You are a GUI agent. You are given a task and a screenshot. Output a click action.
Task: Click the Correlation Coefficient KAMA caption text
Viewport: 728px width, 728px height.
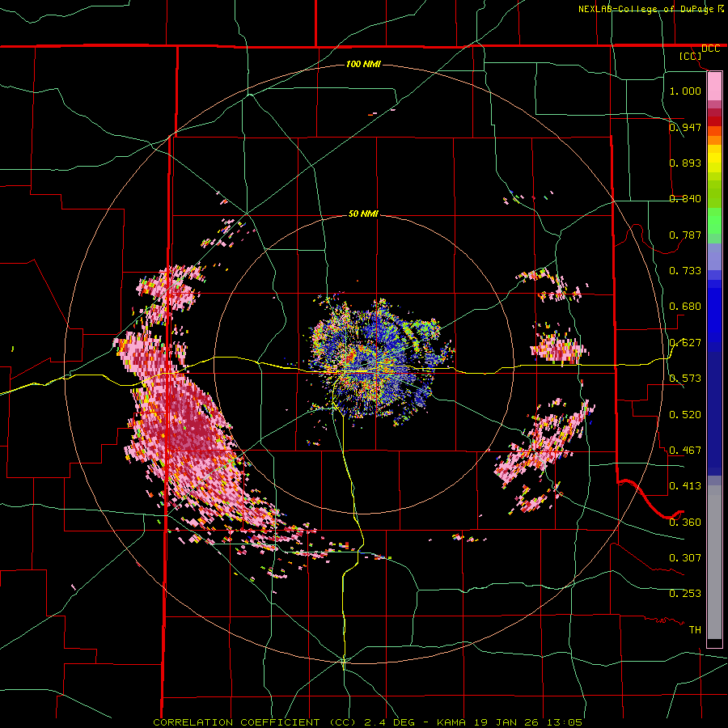tap(367, 722)
